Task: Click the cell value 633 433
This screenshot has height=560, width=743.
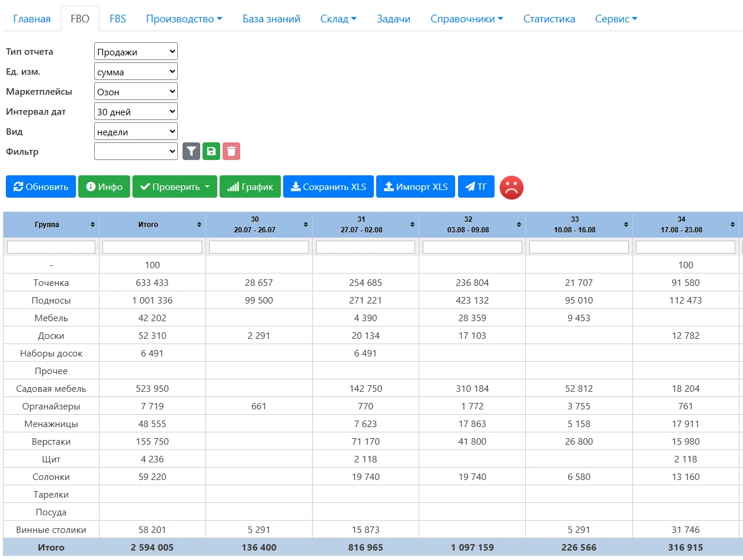Action: 152,282
